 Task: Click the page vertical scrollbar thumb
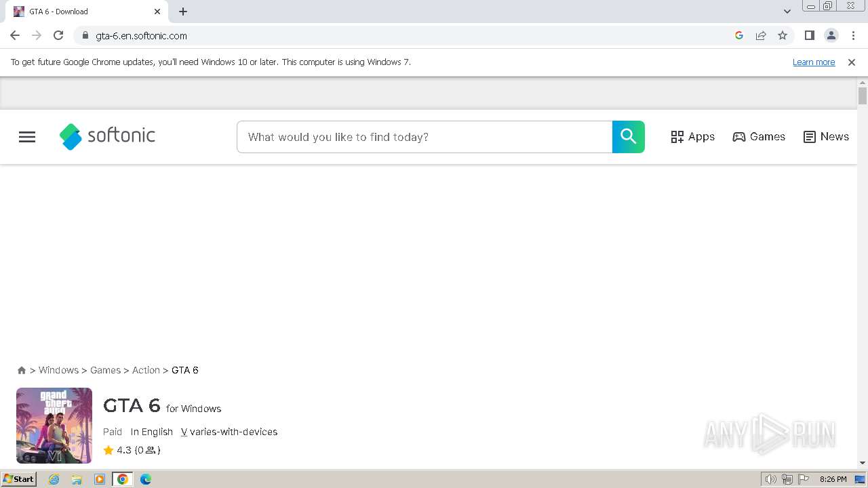pyautogui.click(x=863, y=96)
